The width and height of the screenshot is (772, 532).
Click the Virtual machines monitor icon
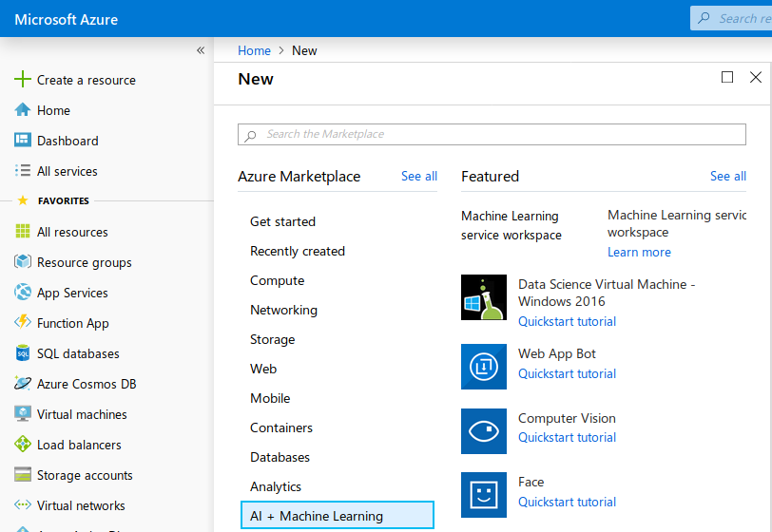coord(23,413)
